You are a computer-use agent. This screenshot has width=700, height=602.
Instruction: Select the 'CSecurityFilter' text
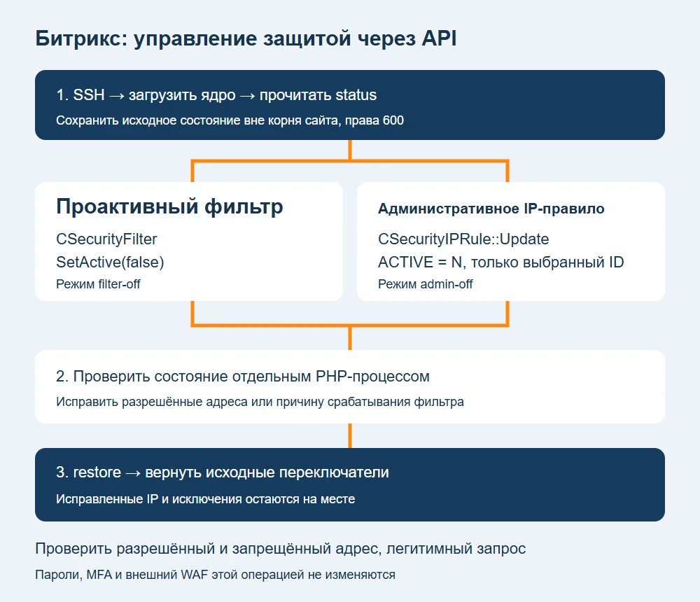click(106, 239)
